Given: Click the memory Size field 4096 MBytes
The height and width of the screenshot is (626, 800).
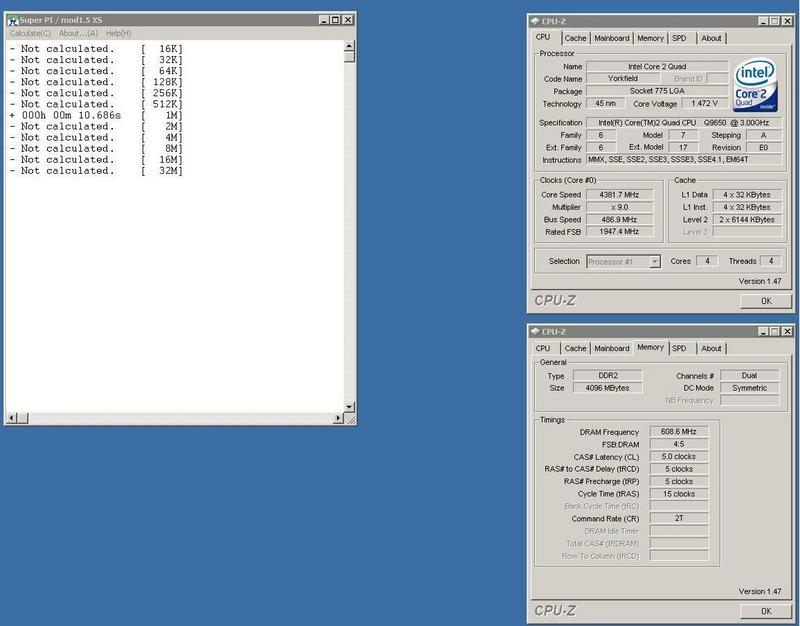Looking at the screenshot, I should pyautogui.click(x=608, y=388).
